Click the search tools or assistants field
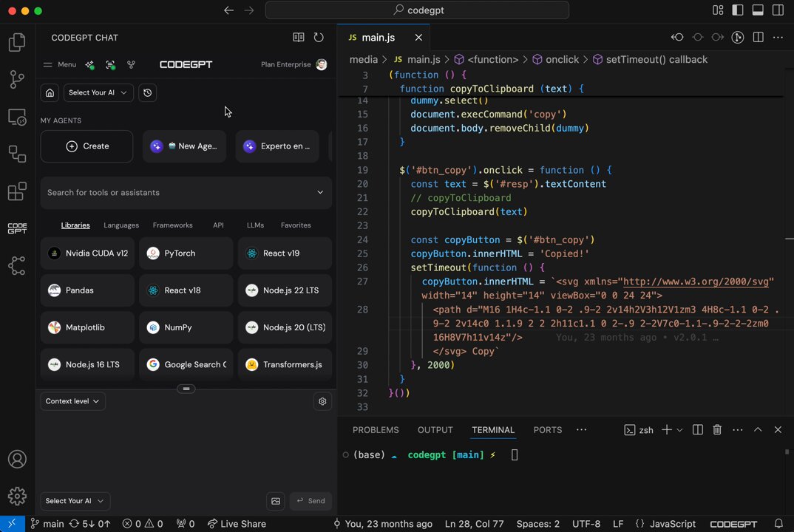 [186, 192]
